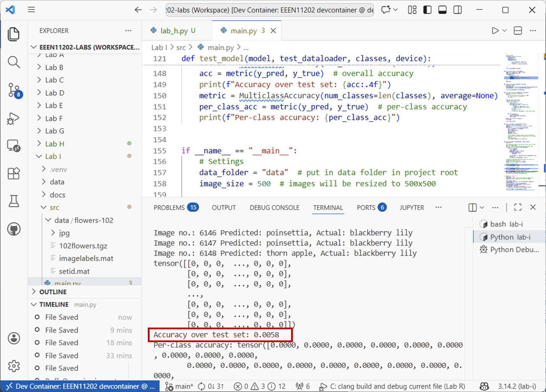Click the Dev Container remote status button

coord(80,386)
